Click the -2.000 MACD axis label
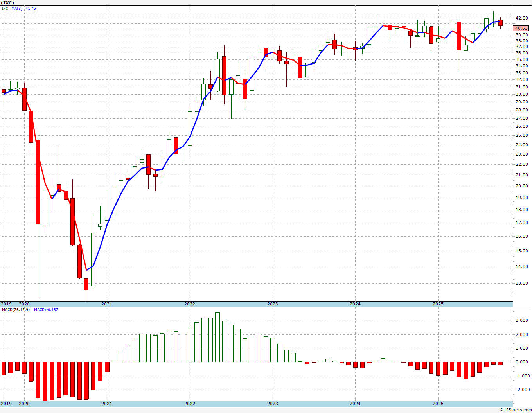532x413 pixels. tap(522, 390)
